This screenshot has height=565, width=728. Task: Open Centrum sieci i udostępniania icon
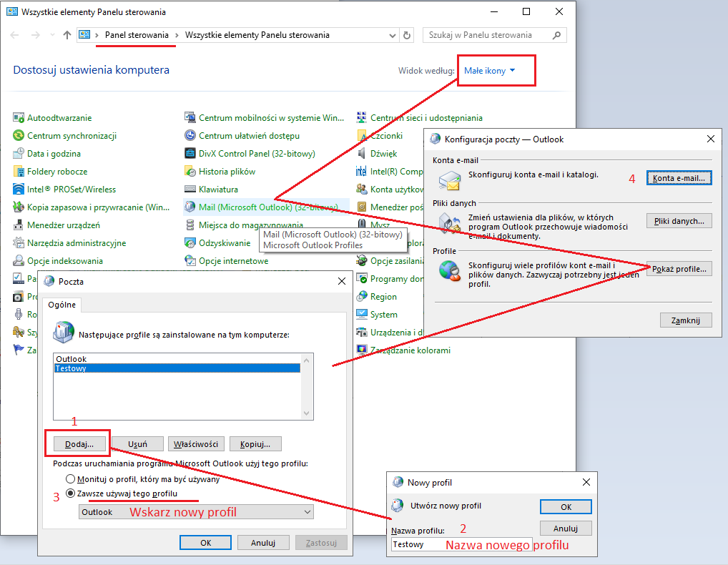click(362, 118)
